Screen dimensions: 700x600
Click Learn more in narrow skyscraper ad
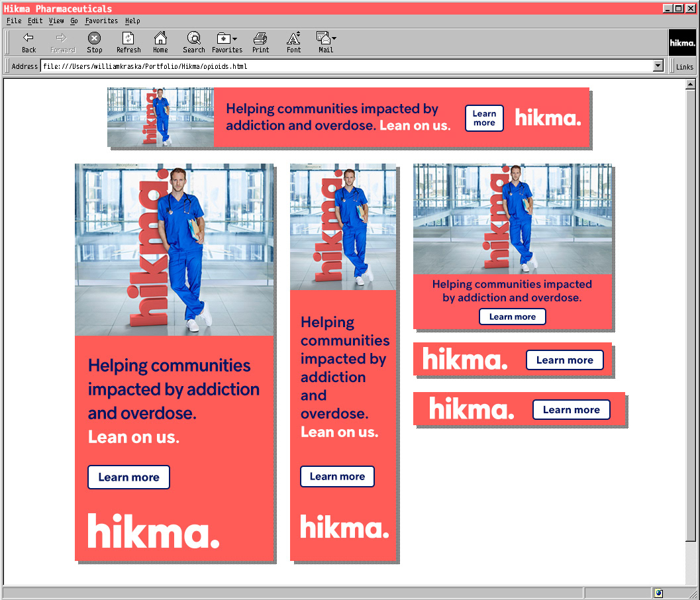tap(337, 476)
